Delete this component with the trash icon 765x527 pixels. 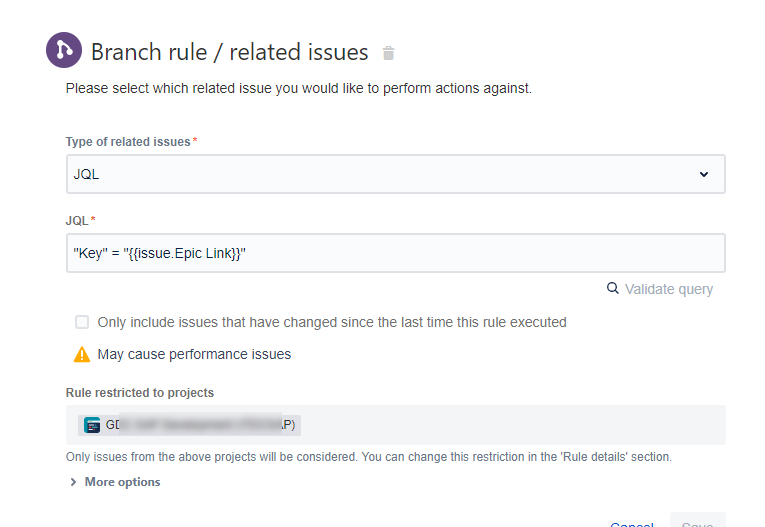pos(388,53)
